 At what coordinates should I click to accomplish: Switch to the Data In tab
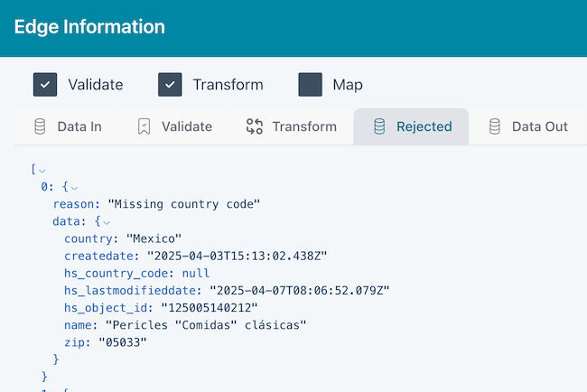(79, 126)
